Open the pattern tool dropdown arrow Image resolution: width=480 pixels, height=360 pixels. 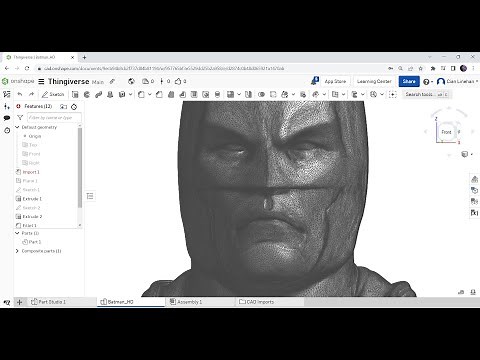click(239, 95)
